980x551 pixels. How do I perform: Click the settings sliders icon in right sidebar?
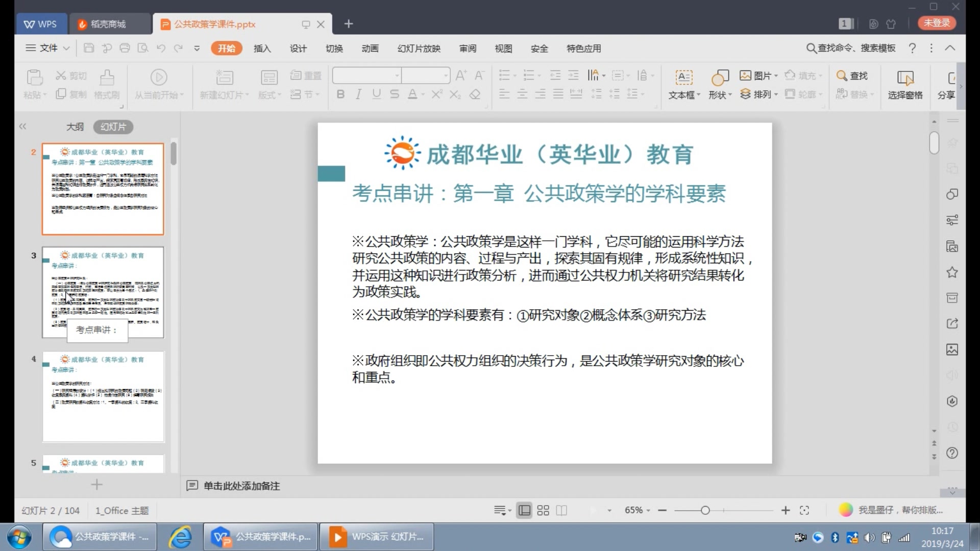pos(952,220)
